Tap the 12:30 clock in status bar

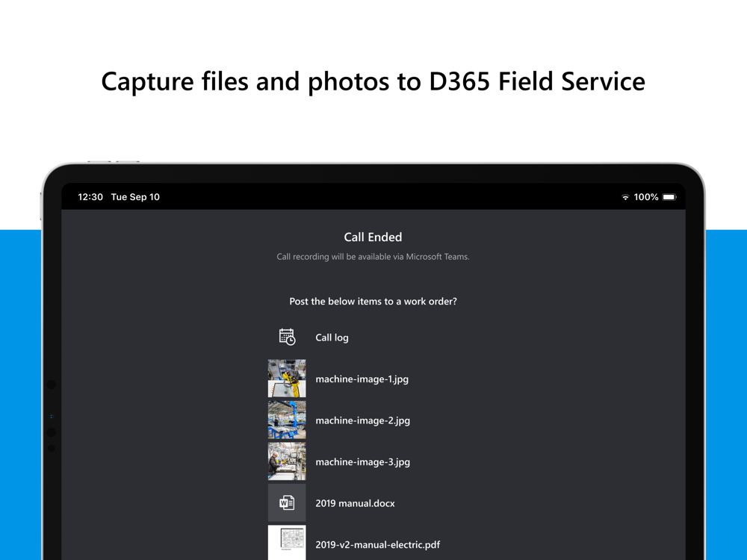(90, 197)
